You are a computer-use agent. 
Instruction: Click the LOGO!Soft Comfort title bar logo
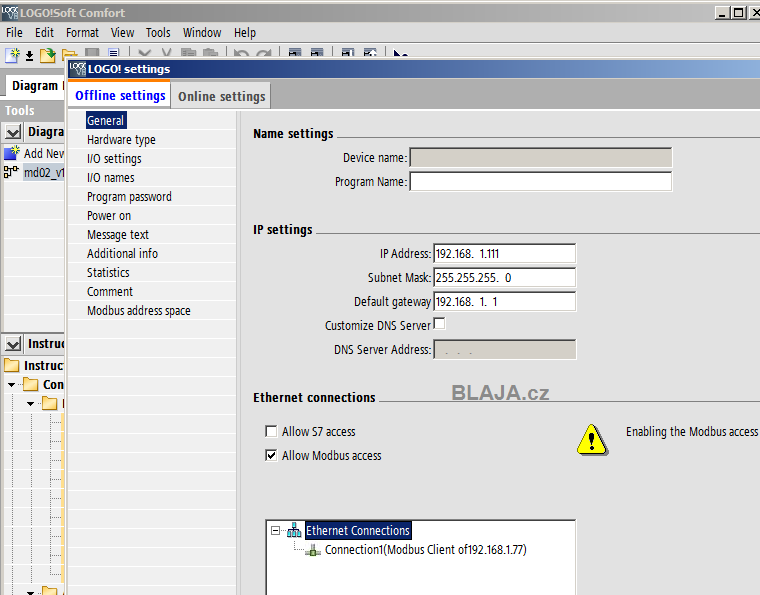tap(10, 13)
